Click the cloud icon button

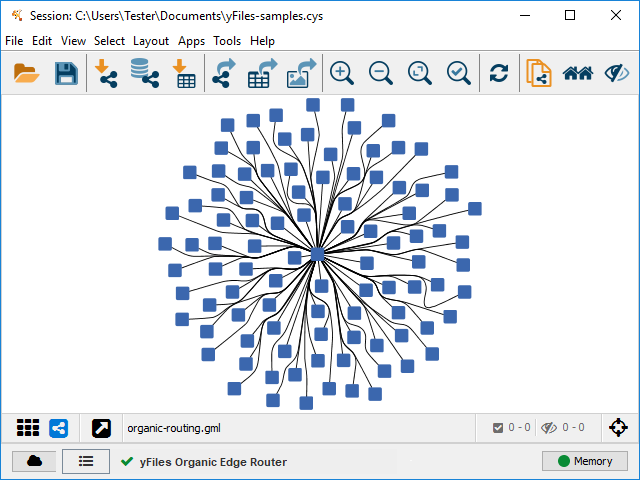coord(34,461)
